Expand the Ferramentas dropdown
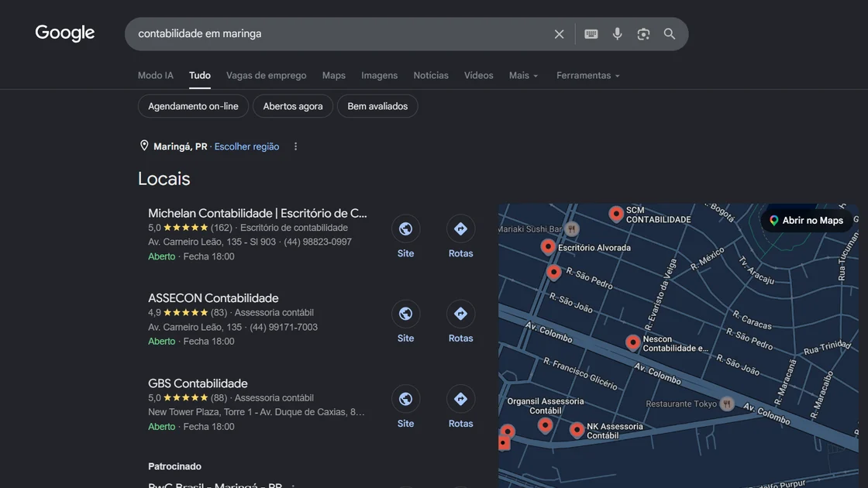Viewport: 868px width, 488px height. pyautogui.click(x=588, y=75)
